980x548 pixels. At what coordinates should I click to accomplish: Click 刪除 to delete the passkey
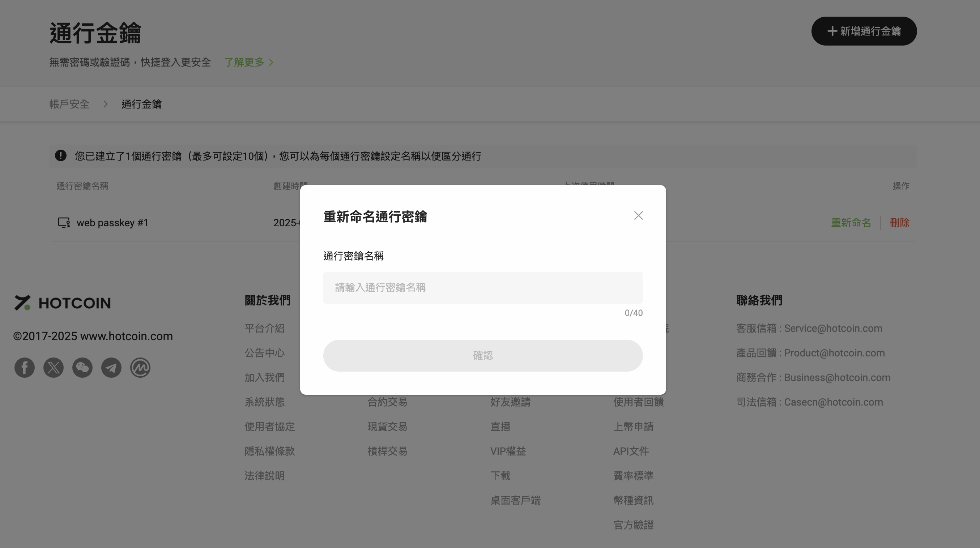tap(899, 223)
